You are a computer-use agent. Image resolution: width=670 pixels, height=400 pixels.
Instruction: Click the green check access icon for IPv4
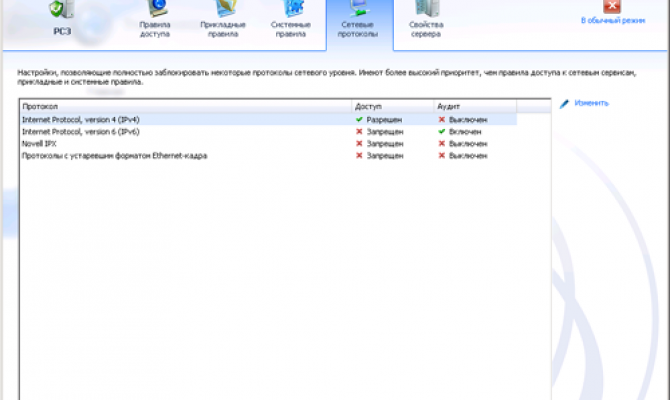click(359, 120)
